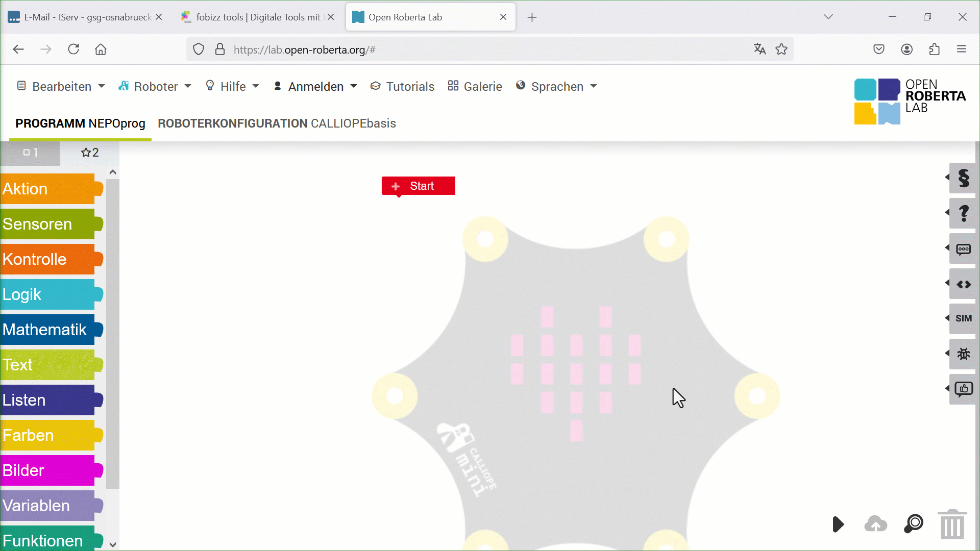The image size is (980, 551).
Task: Click the magnifier zoom reset icon
Action: (x=914, y=523)
